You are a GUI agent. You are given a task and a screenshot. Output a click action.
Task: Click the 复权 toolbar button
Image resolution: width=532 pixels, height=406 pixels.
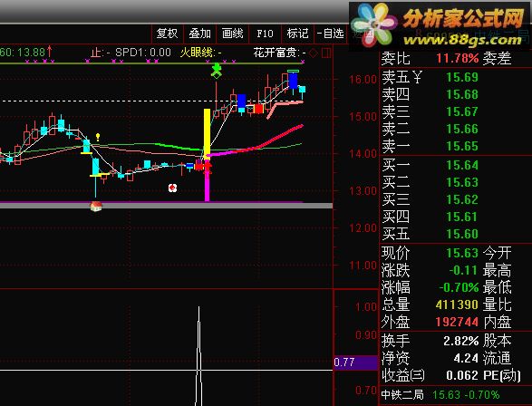pyautogui.click(x=167, y=34)
